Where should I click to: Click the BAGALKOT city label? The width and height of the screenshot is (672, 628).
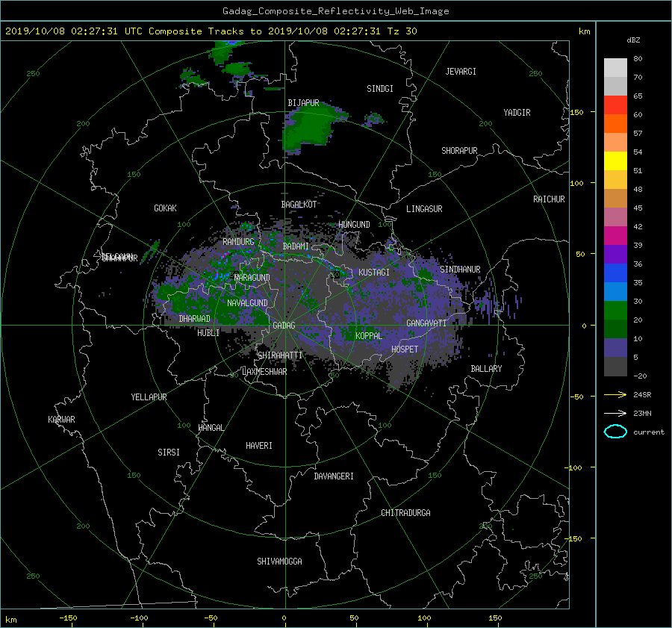(x=299, y=205)
